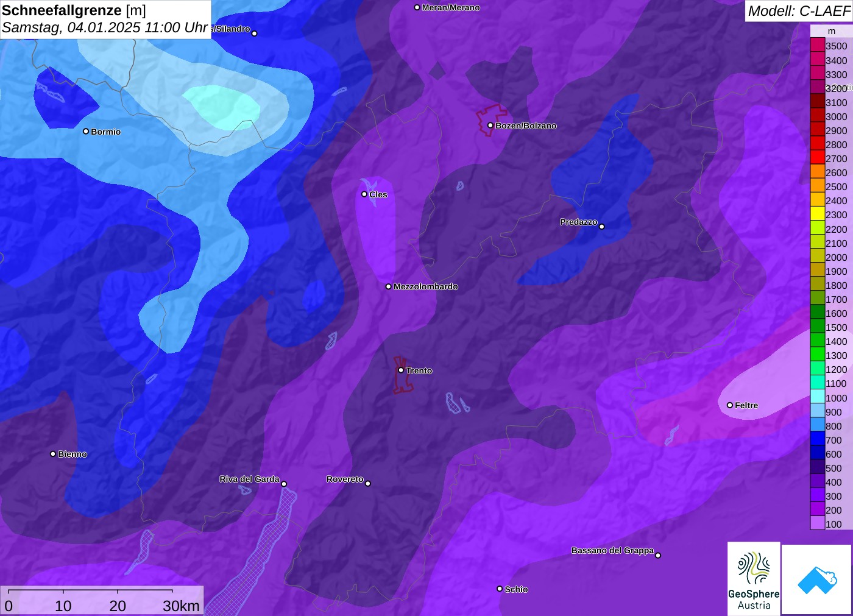Screen dimensions: 853x616
Task: Select the Meran/Merano location marker
Action: click(x=417, y=7)
